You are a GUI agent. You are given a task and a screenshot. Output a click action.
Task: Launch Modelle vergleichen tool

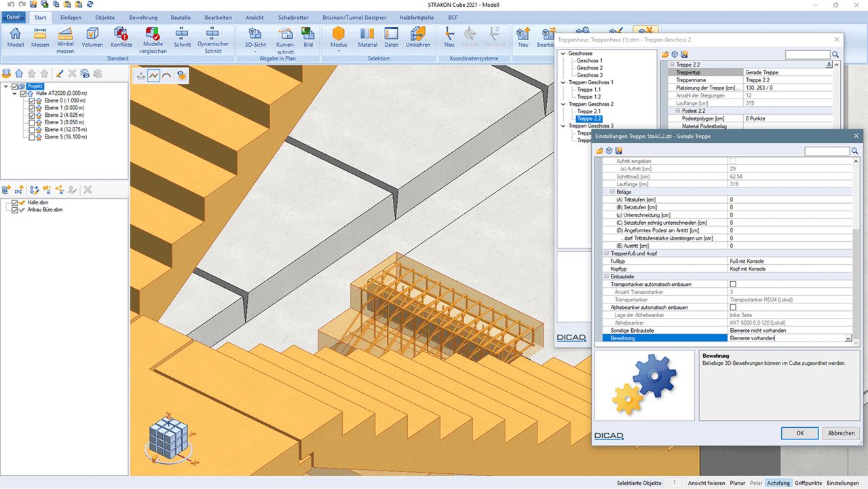[x=153, y=40]
